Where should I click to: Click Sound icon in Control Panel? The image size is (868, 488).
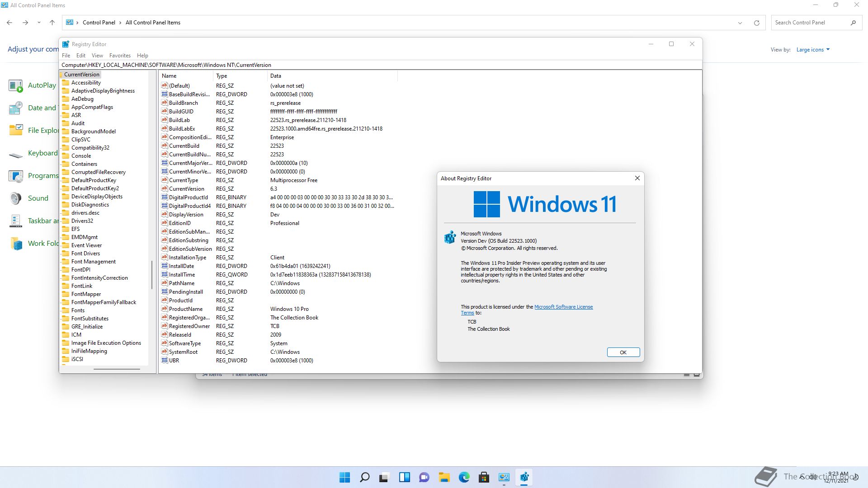16,198
